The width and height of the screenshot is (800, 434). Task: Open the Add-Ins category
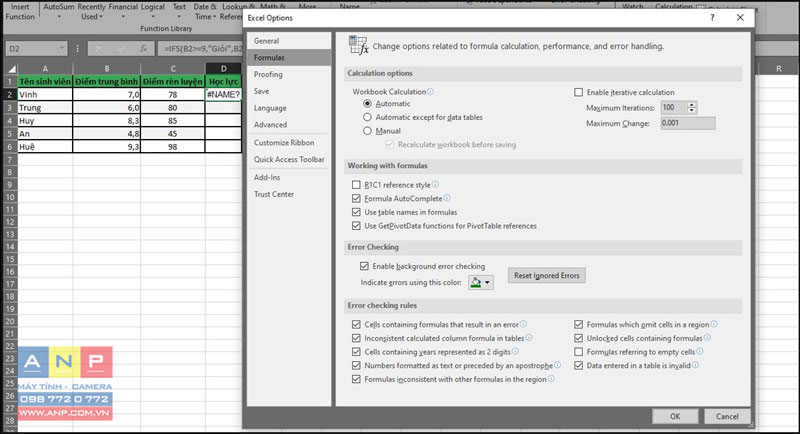point(289,177)
